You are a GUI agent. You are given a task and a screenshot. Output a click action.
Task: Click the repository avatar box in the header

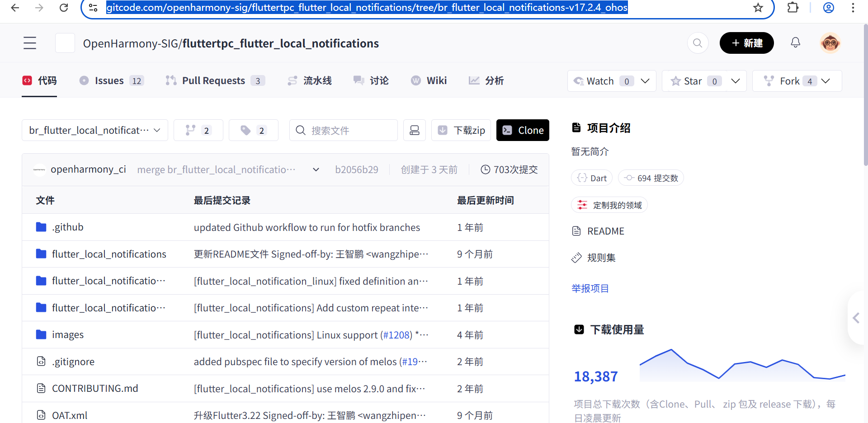[65, 43]
